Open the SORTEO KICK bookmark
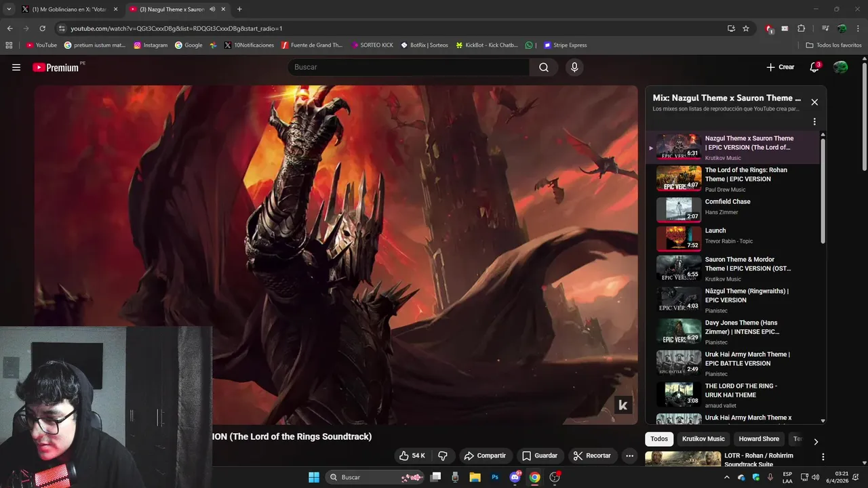 (x=372, y=45)
